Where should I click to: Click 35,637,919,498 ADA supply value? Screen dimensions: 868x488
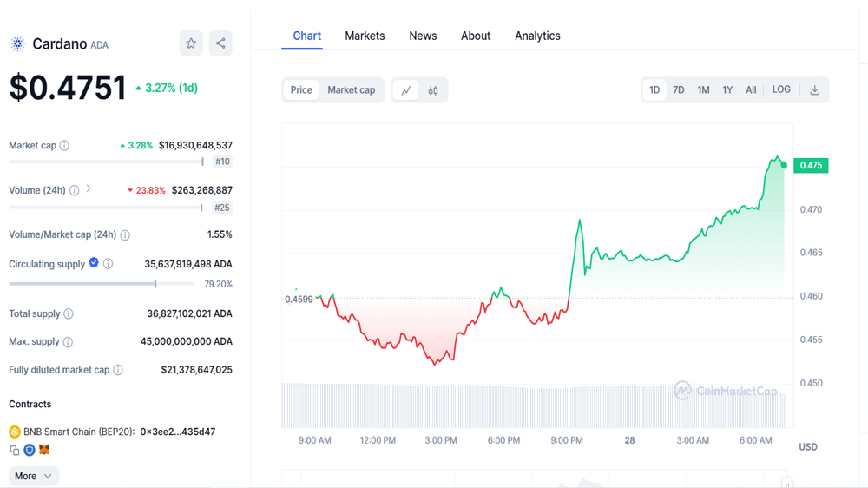(x=188, y=264)
